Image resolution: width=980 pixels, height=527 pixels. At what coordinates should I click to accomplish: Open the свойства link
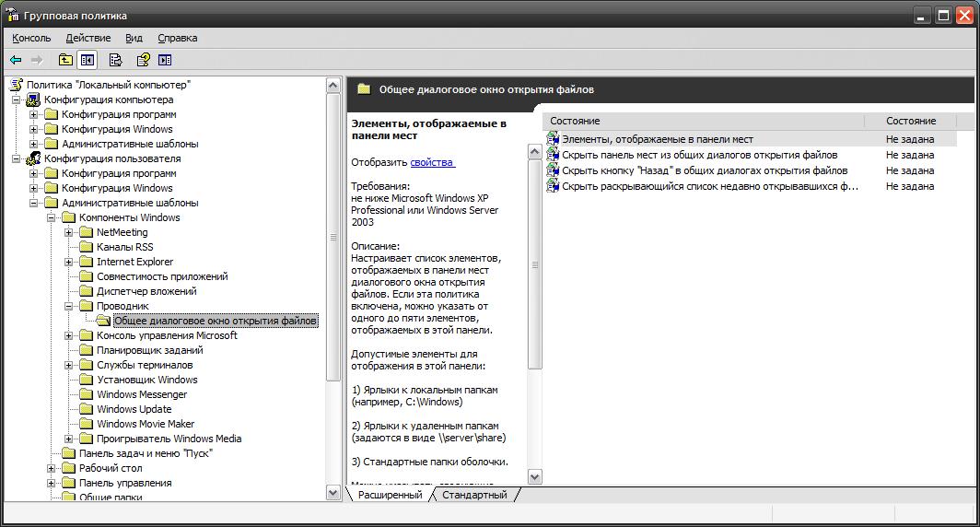coord(433,162)
